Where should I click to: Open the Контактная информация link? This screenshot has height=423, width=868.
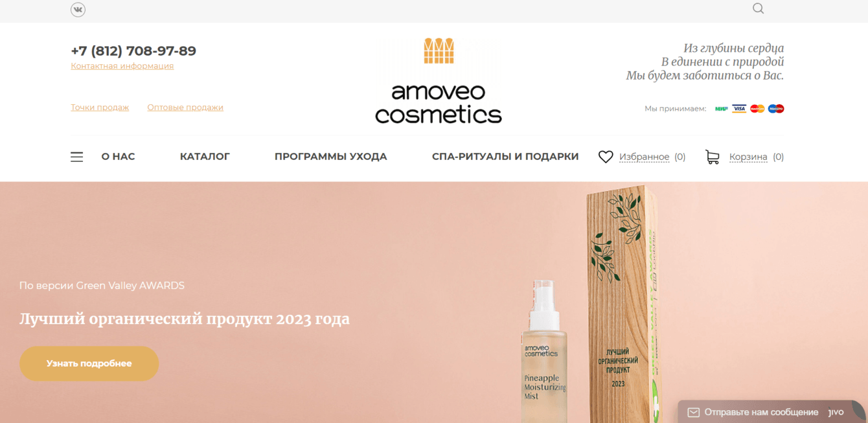122,66
